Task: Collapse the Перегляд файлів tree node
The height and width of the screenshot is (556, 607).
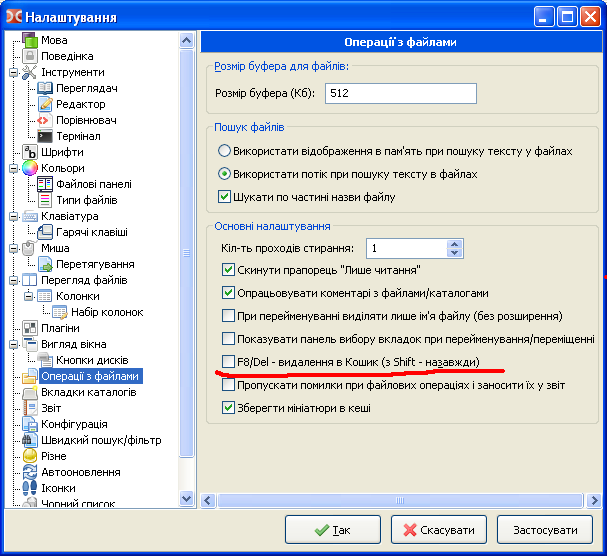Action: (13, 280)
